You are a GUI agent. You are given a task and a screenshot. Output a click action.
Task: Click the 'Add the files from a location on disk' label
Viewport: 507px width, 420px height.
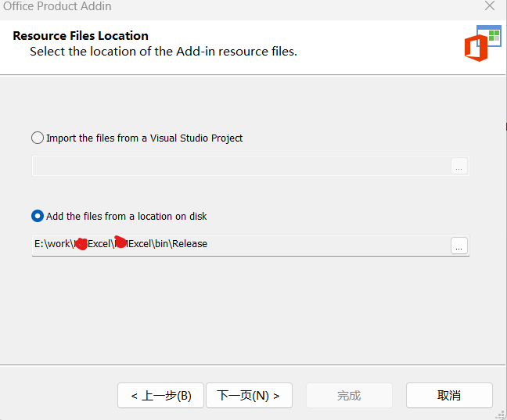126,216
